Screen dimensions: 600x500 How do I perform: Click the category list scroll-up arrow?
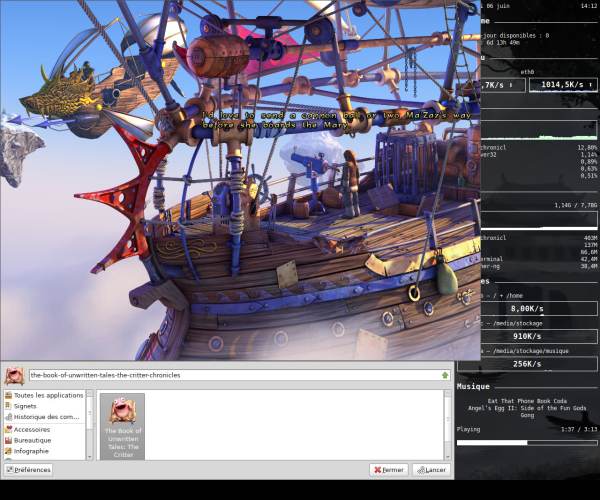click(90, 393)
